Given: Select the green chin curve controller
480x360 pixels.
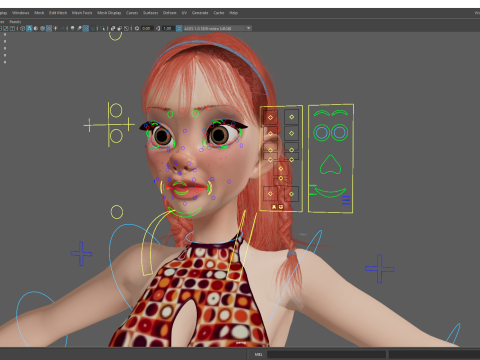Looking at the screenshot, I should pyautogui.click(x=184, y=212).
